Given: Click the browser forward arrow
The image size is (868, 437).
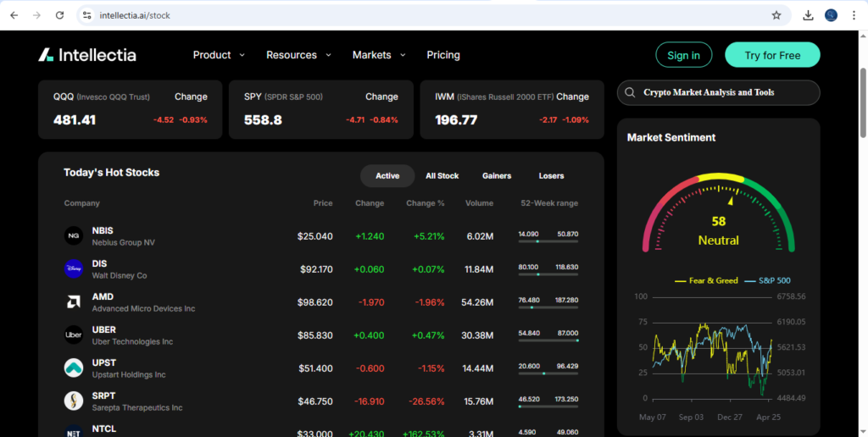Looking at the screenshot, I should 36,15.
